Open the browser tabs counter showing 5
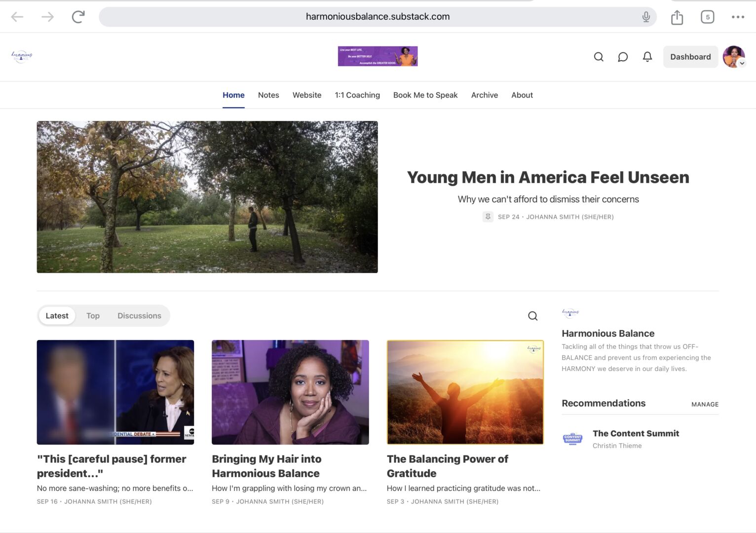756x533 pixels. (x=707, y=17)
